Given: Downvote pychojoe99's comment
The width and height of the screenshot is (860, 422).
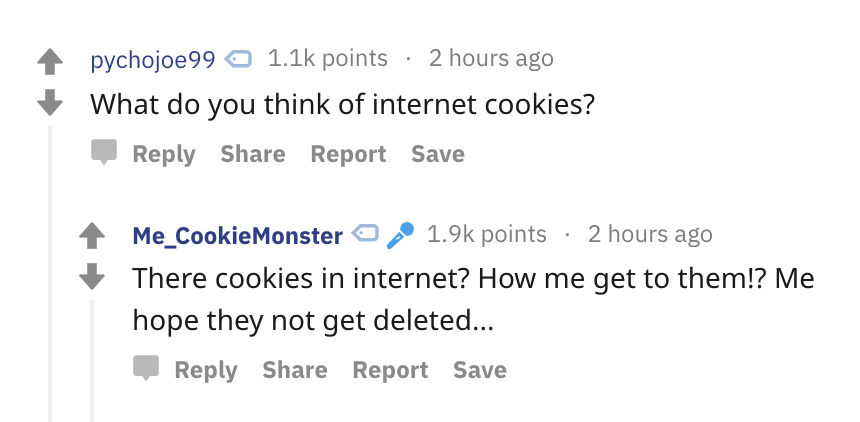Looking at the screenshot, I should 50,103.
